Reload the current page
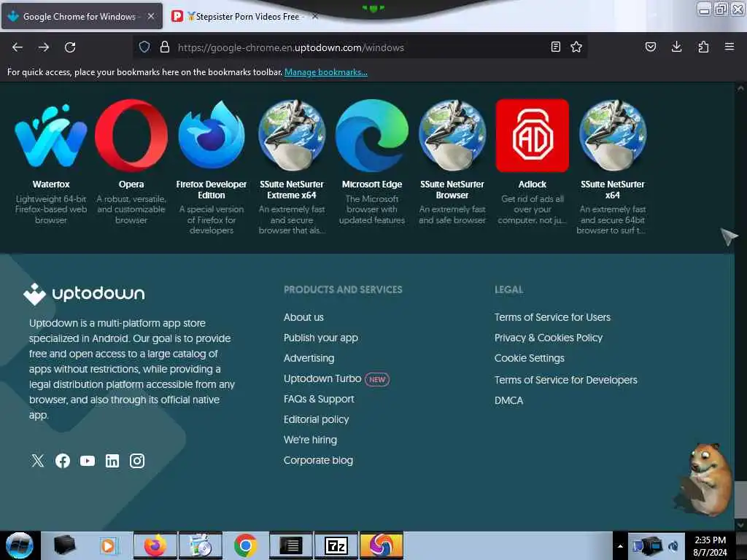747x560 pixels. (x=70, y=47)
